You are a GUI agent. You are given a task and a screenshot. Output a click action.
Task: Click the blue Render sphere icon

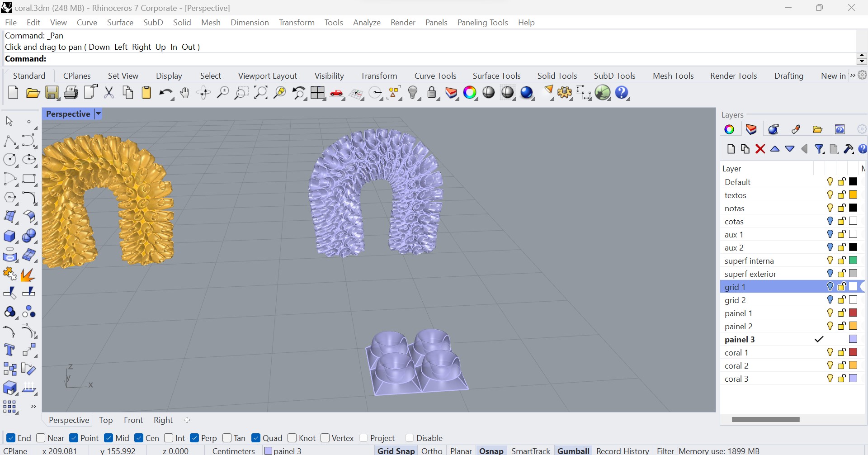click(x=527, y=93)
